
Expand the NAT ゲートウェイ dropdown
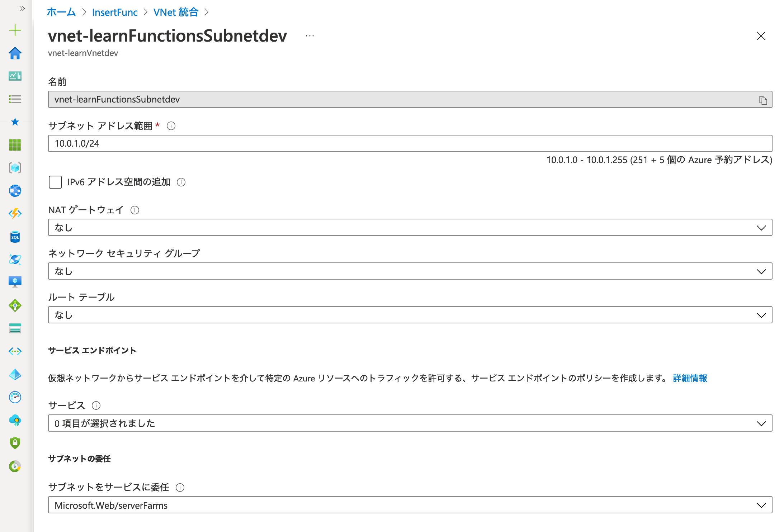click(410, 228)
